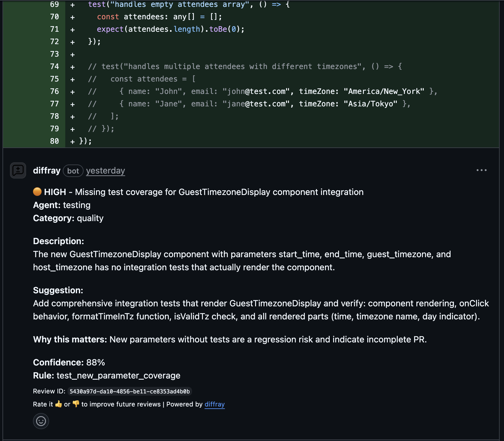Click the plus marker on line 77
The width and height of the screenshot is (504, 441).
72,104
